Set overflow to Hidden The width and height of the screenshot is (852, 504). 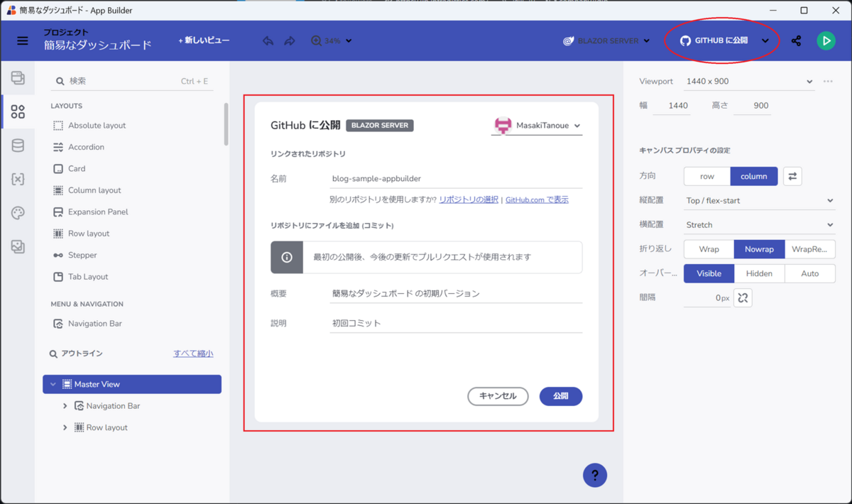coord(759,273)
